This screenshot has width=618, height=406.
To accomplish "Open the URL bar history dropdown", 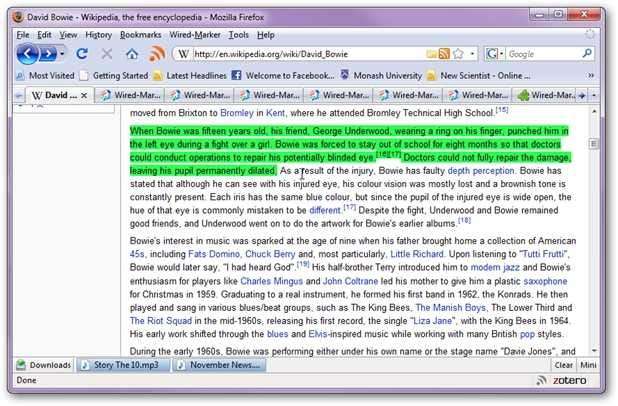I will point(473,54).
